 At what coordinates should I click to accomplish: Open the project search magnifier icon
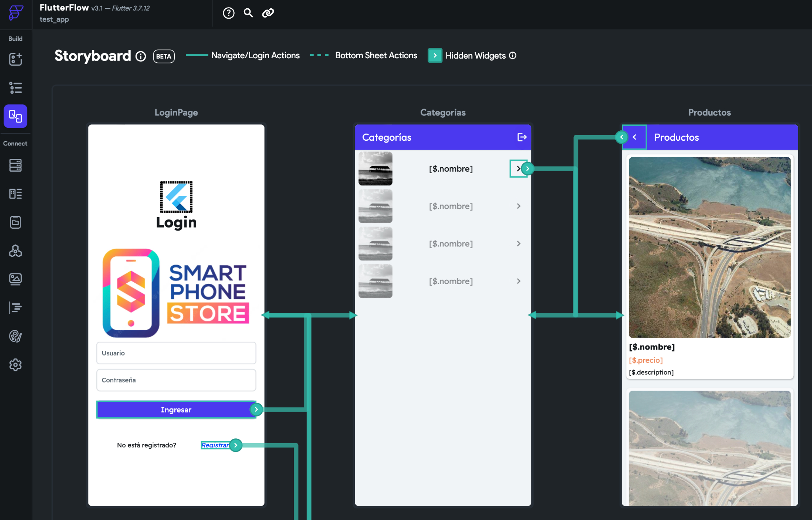248,13
